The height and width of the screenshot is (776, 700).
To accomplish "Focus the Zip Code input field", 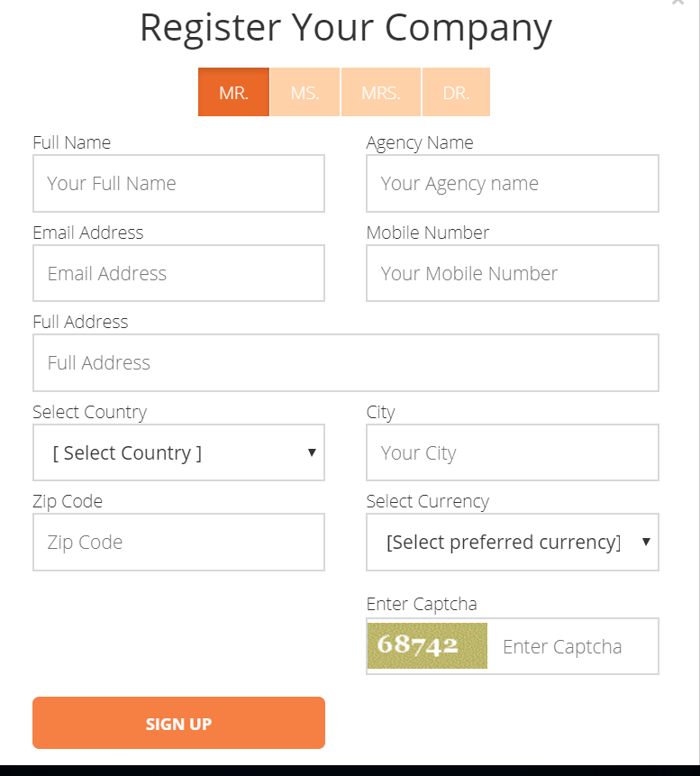I will [x=178, y=542].
